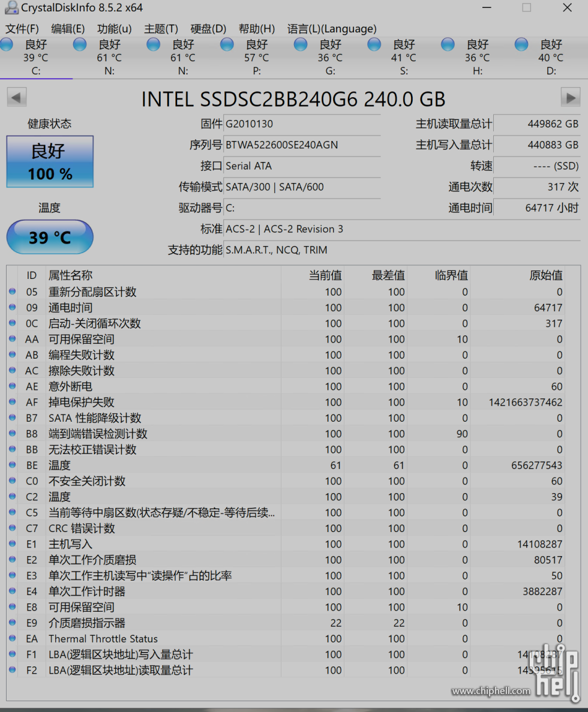Viewport: 588px width, 712px height.
Task: Click transfer mode SATA/300 | SATA/600
Action: pos(302,187)
